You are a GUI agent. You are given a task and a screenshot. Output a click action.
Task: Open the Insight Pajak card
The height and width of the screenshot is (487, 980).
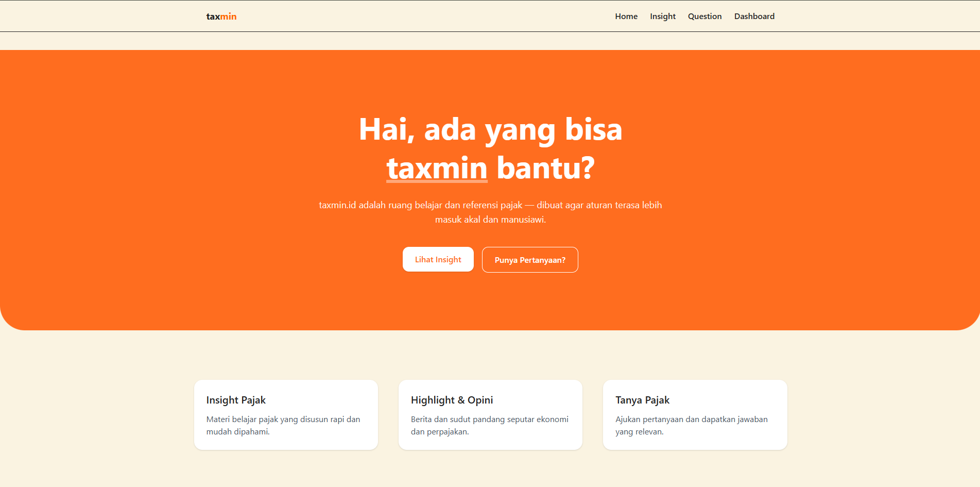pyautogui.click(x=286, y=415)
